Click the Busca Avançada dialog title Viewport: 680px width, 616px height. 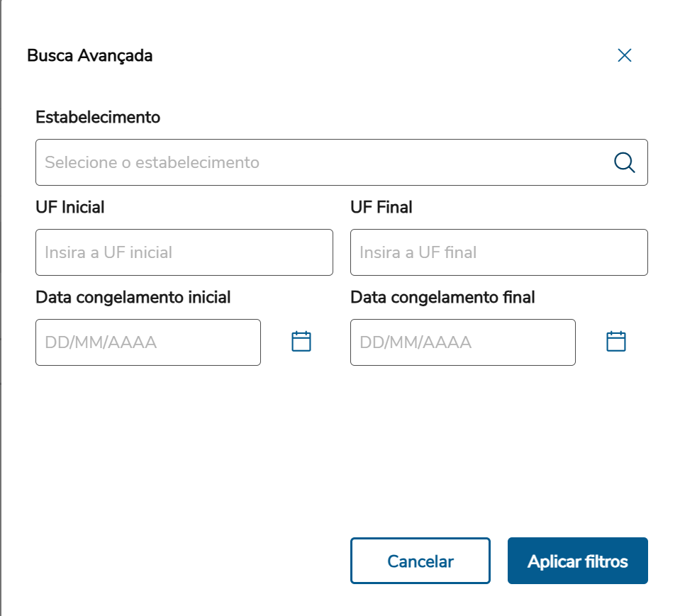click(89, 55)
